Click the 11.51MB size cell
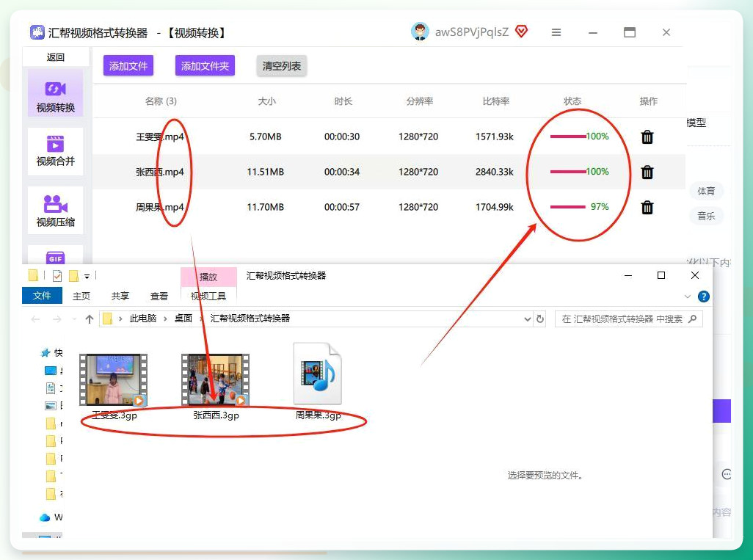The image size is (753, 560). pos(266,172)
